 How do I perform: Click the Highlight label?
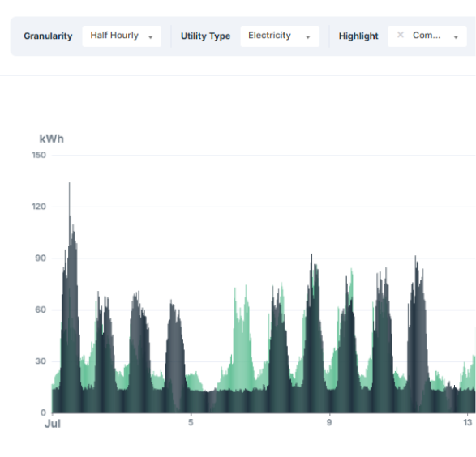pyautogui.click(x=358, y=36)
